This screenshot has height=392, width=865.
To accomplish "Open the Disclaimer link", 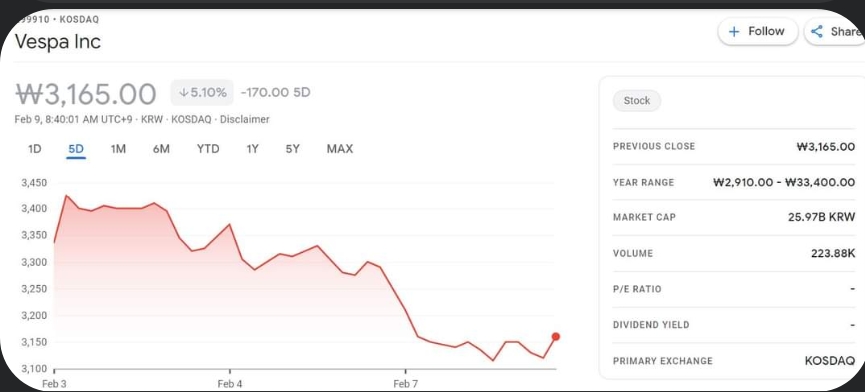I will click(244, 119).
